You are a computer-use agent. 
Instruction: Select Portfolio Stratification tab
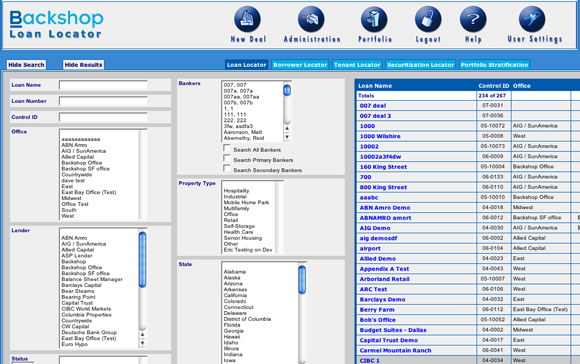pyautogui.click(x=494, y=65)
